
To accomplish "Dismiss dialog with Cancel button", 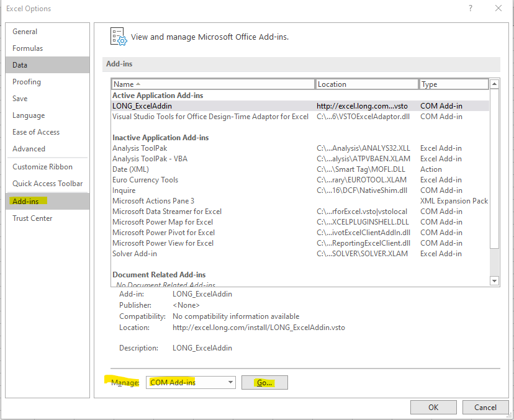I will [485, 407].
